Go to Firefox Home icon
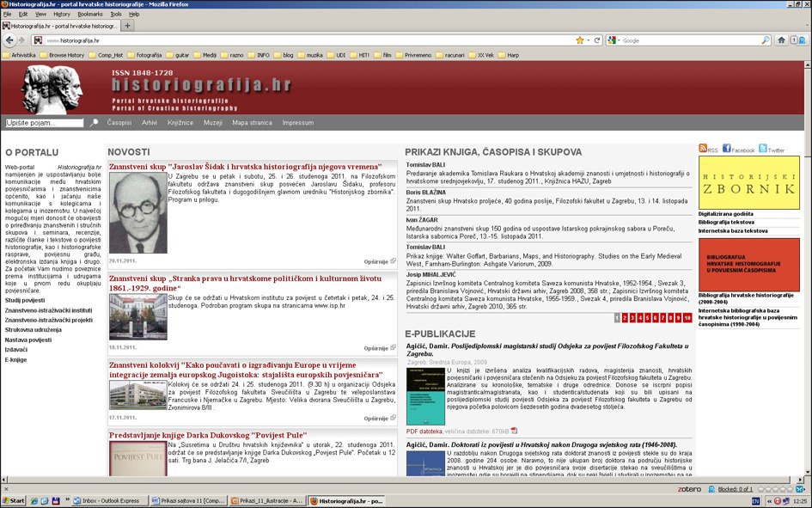The height and width of the screenshot is (508, 812). [x=781, y=40]
